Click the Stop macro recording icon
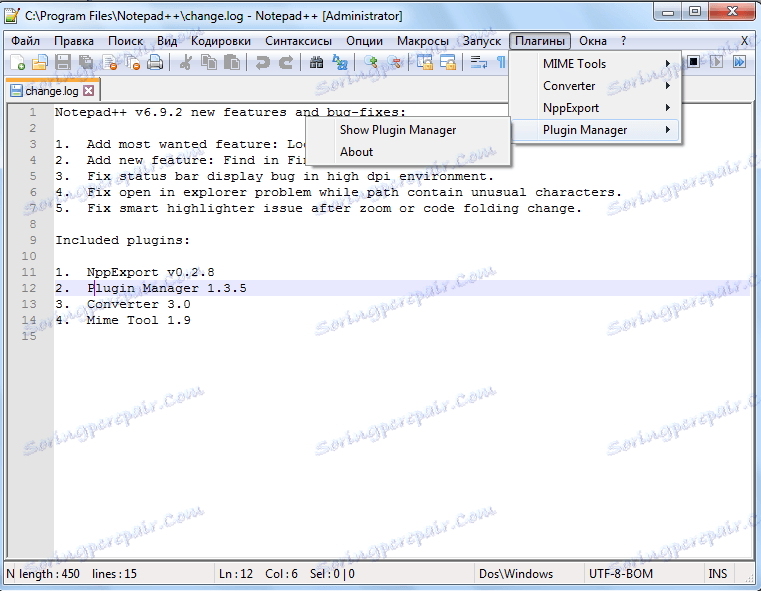This screenshot has height=591, width=761. (694, 62)
